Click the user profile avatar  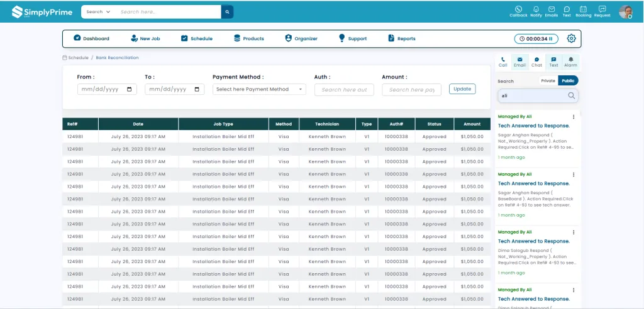point(626,12)
